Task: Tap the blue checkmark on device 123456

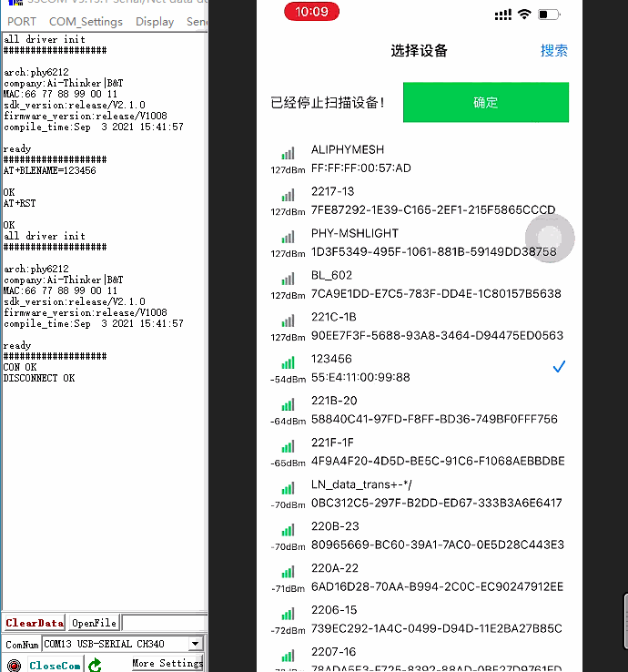Action: pos(559,366)
